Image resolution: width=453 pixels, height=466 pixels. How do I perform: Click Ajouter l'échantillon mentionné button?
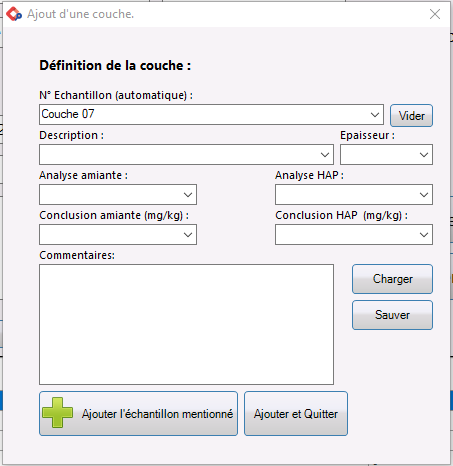(138, 414)
